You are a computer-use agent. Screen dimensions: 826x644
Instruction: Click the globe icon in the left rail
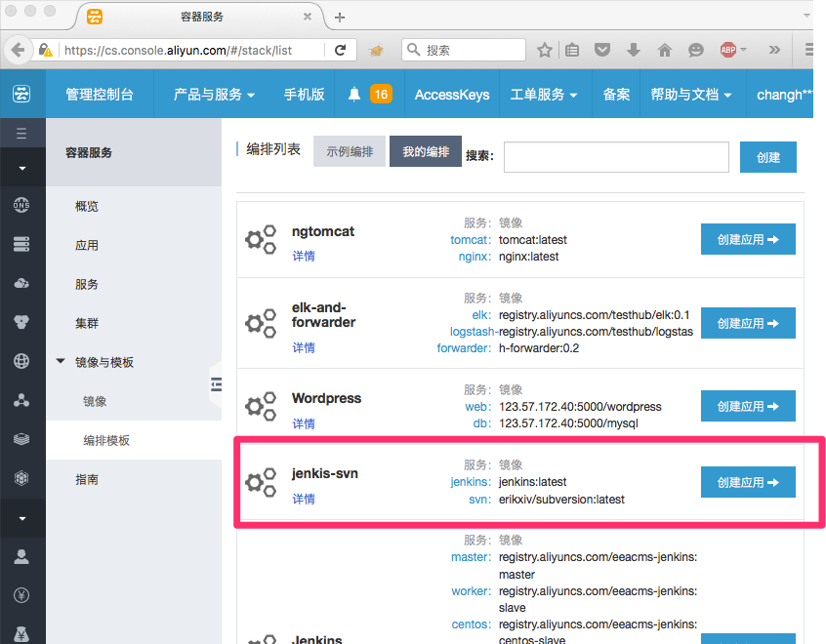[21, 361]
